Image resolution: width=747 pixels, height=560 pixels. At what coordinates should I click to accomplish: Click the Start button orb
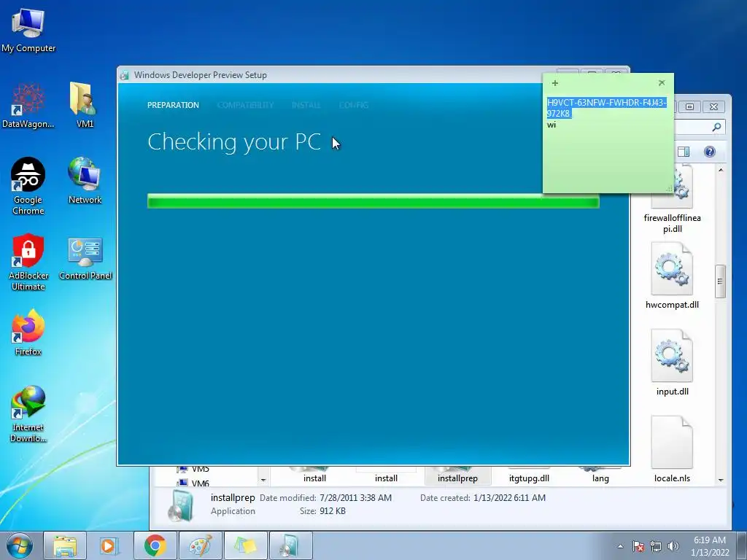coord(19,545)
